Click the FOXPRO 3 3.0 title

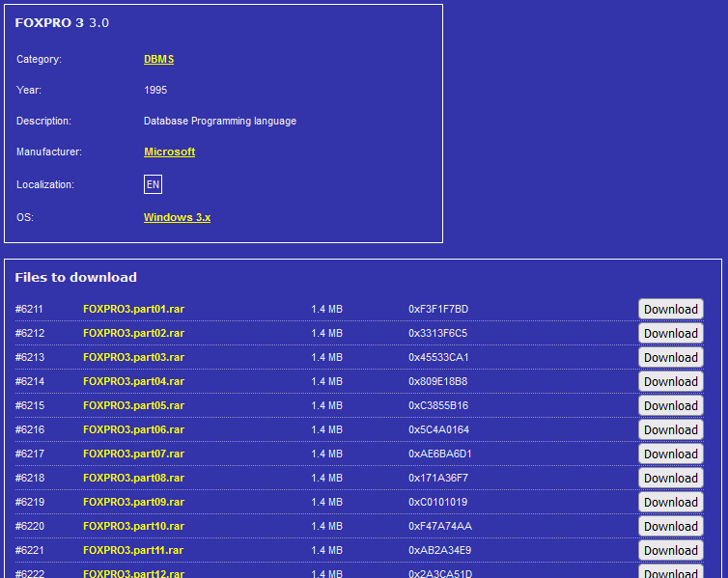tap(62, 23)
